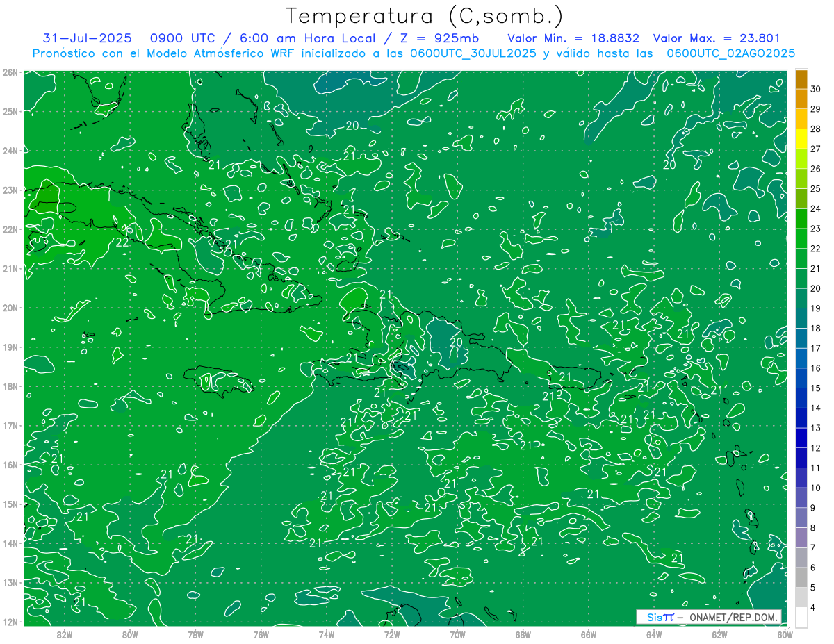This screenshot has width=834, height=644.
Task: Click the "24" color legend label
Action: click(815, 208)
